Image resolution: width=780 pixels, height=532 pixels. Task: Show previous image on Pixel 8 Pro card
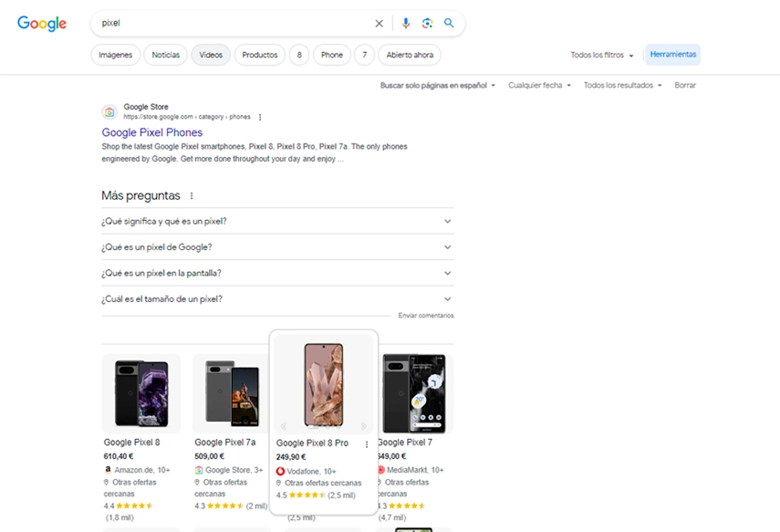(284, 426)
